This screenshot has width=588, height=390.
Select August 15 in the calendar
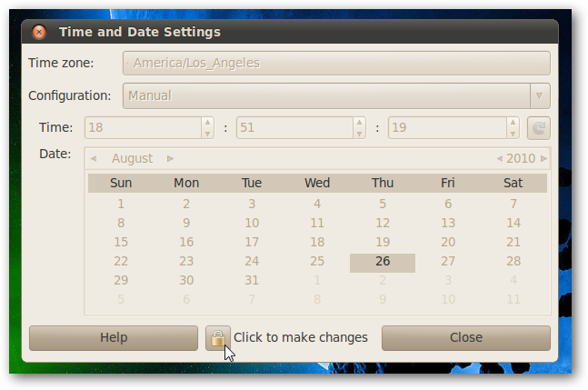[x=121, y=242]
